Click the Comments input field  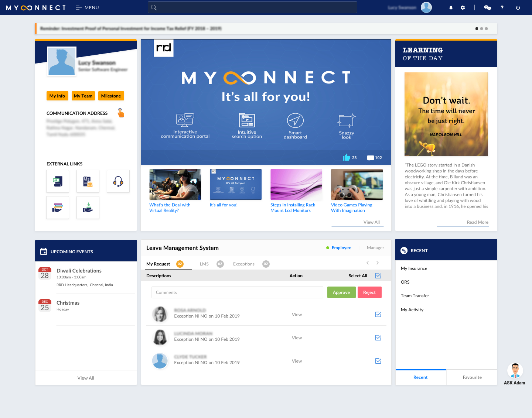click(237, 292)
